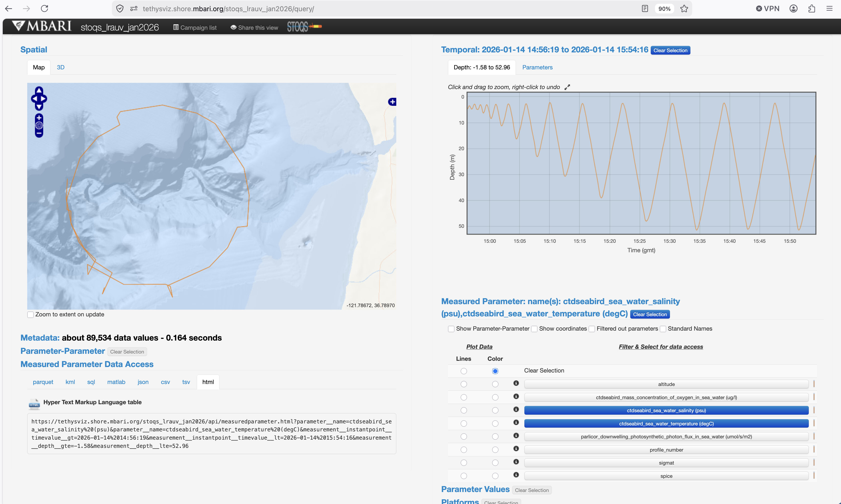Show info for ctdseabird oxygen concentration parameter

pos(516,396)
